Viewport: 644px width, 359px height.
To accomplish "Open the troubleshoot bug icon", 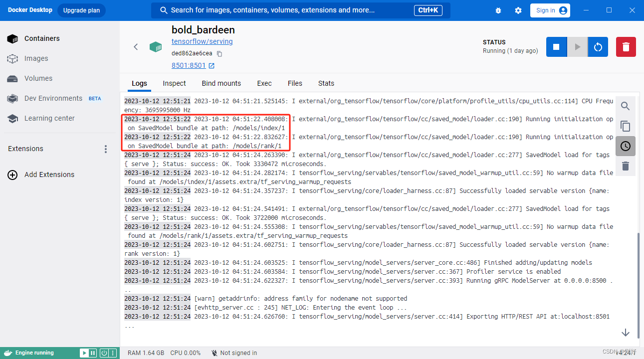I will pos(498,10).
